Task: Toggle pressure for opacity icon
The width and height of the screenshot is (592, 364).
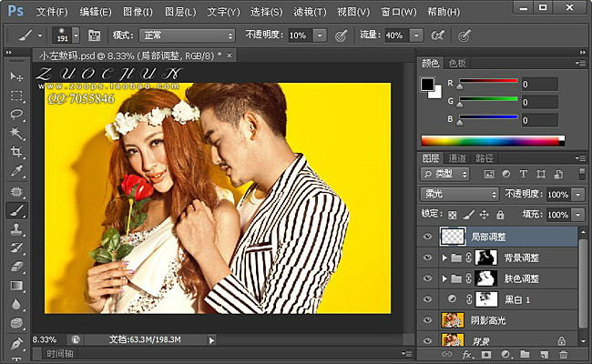Action: pos(342,35)
